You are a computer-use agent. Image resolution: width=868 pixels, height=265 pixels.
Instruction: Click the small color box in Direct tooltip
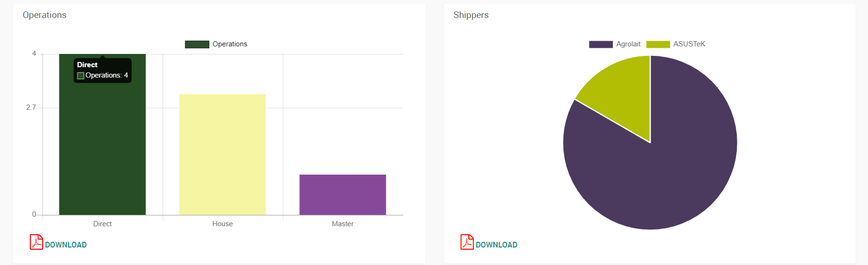pyautogui.click(x=81, y=76)
